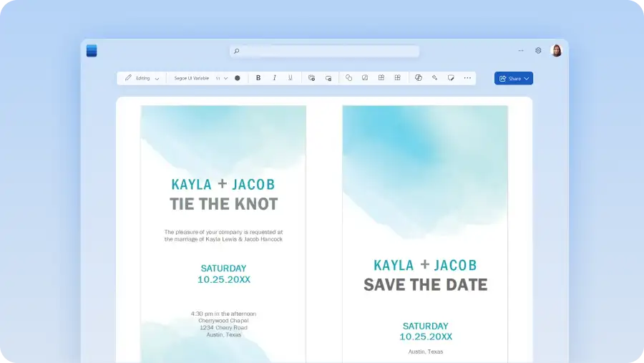Image resolution: width=644 pixels, height=363 pixels.
Task: Click the Share button
Action: [514, 78]
